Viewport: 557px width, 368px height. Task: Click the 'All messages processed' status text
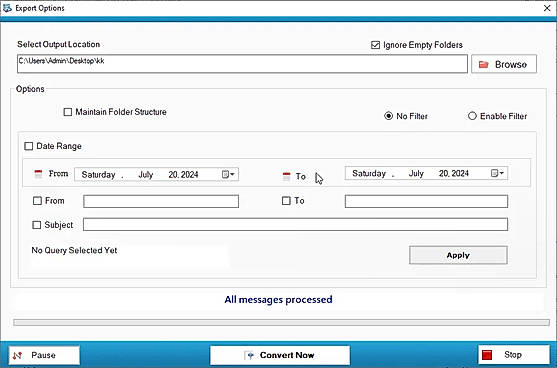[x=278, y=300]
